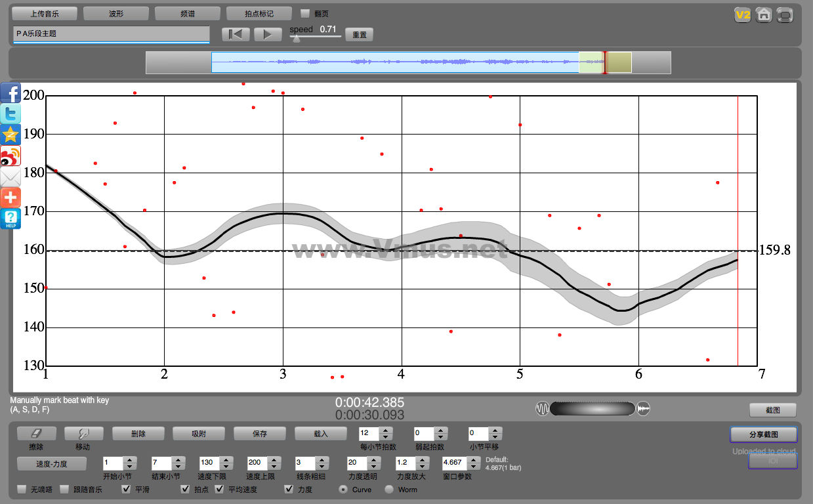Image resolution: width=813 pixels, height=504 pixels.
Task: Toggle the 无嘀嗒 checkbox
Action: point(22,489)
